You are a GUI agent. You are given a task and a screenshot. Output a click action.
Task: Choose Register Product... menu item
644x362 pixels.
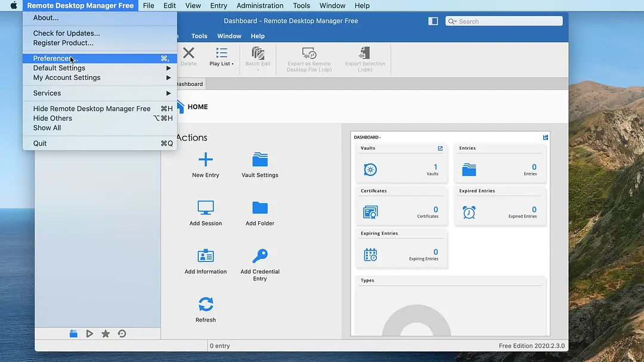(100, 43)
